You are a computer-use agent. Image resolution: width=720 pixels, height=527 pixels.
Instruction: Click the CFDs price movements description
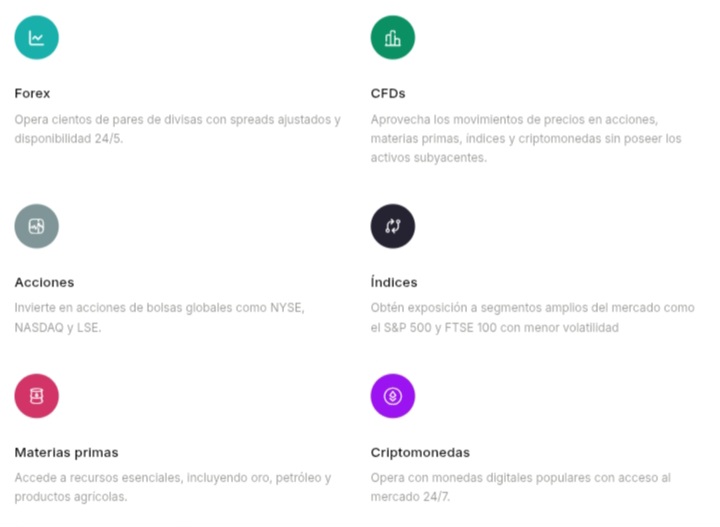[525, 138]
